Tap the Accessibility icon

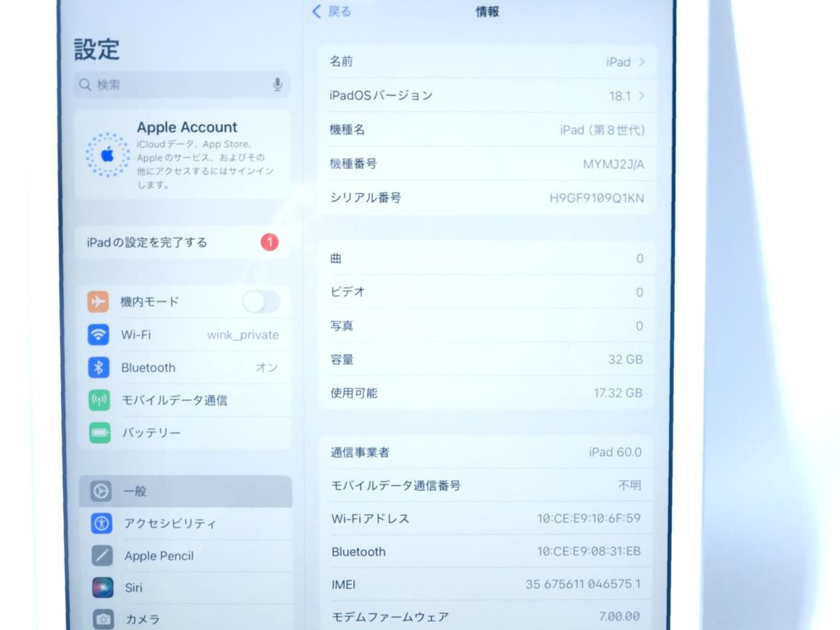pyautogui.click(x=102, y=523)
